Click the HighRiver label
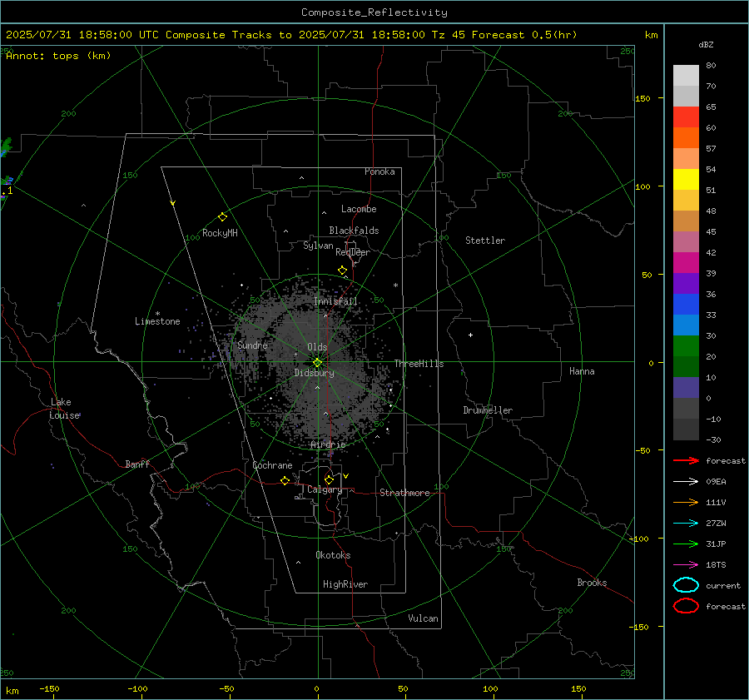Image resolution: width=749 pixels, height=700 pixels. point(345,584)
